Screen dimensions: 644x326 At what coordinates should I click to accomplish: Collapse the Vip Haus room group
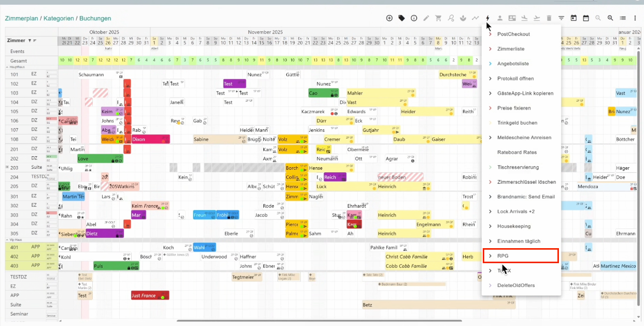pyautogui.click(x=7, y=240)
